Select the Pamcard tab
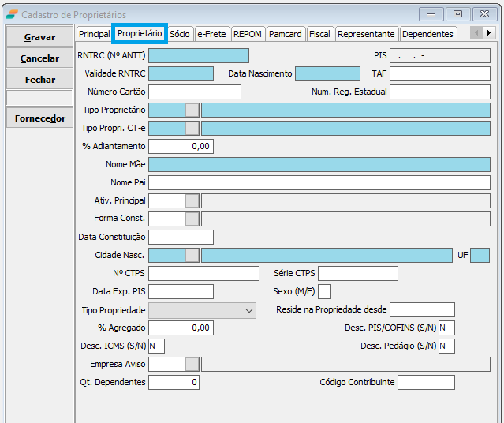This screenshot has height=423, width=504. (x=285, y=34)
